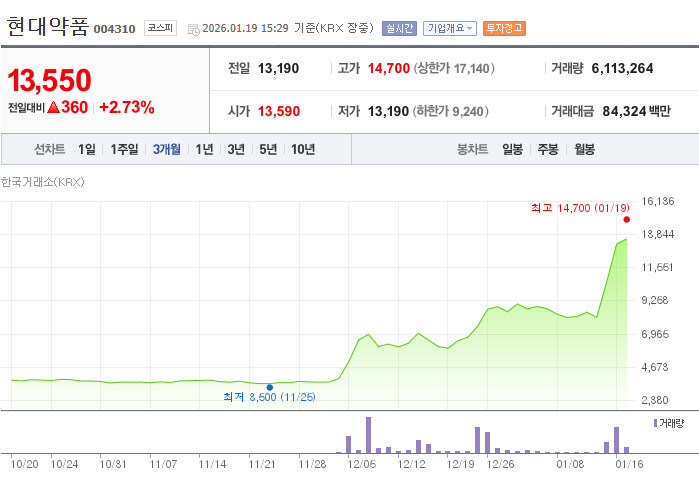The image size is (699, 479).
Task: Click the 10/20 date axis label
Action: pyautogui.click(x=25, y=464)
